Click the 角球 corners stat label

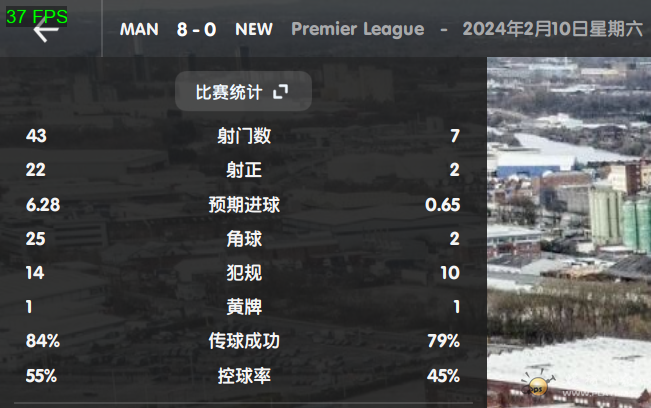[244, 239]
